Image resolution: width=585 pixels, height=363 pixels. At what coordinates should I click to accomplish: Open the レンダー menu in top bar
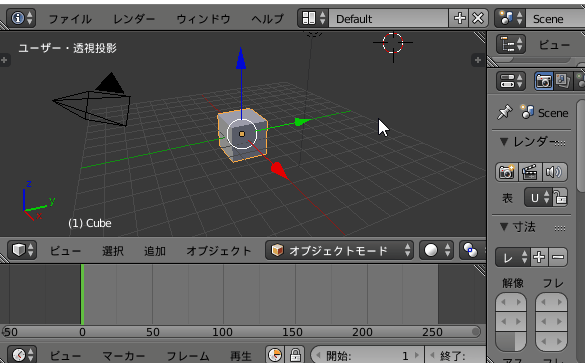[134, 19]
